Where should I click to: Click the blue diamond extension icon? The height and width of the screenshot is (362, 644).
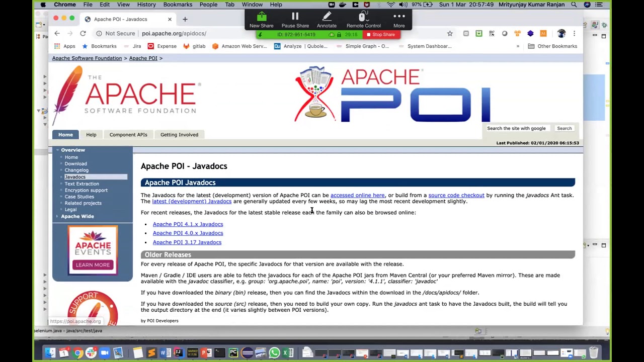530,33
